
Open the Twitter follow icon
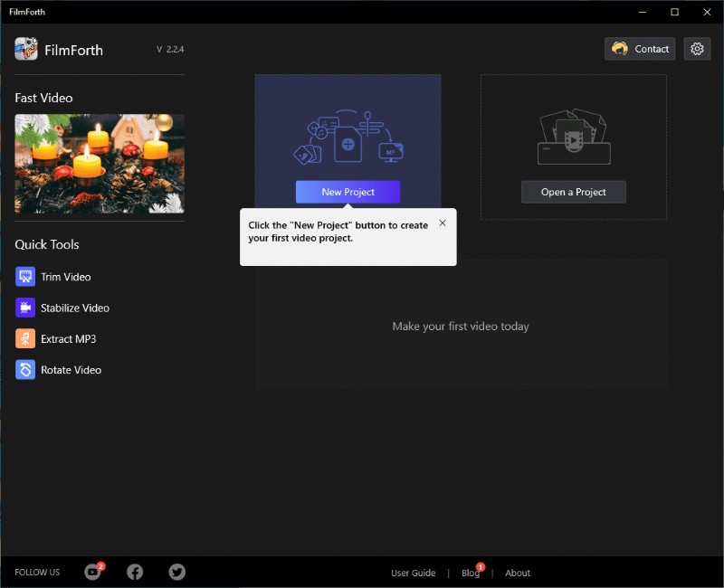[177, 572]
